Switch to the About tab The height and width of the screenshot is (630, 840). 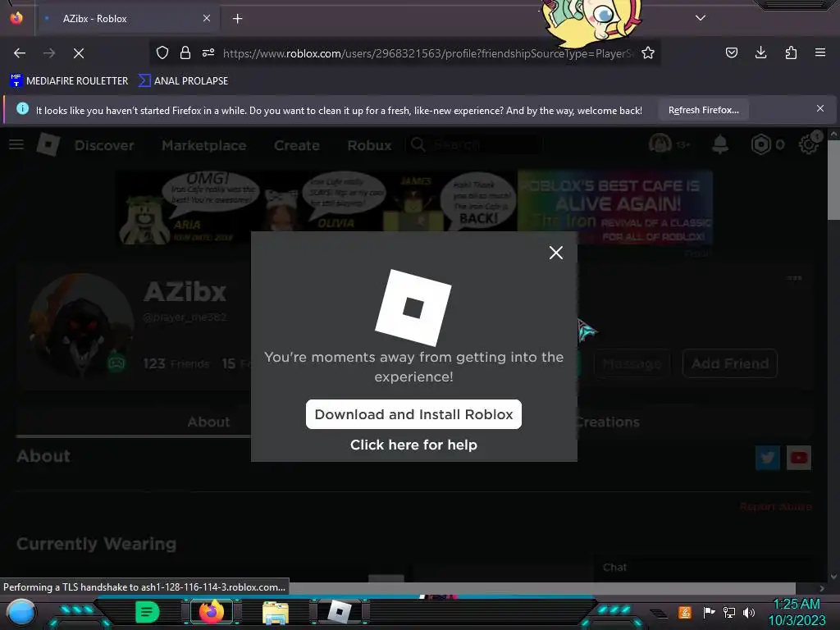point(208,422)
